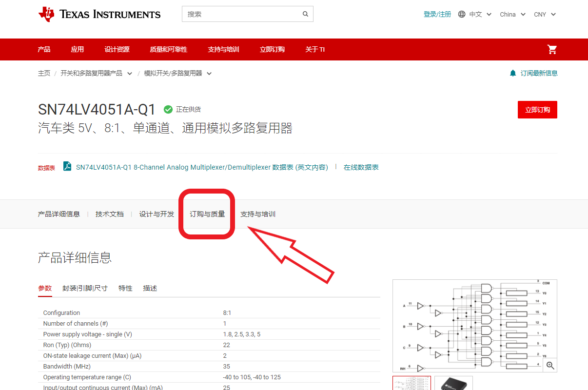This screenshot has height=390, width=588.
Task: Click Ron (Typ) (Ohms) row
Action: click(209, 345)
